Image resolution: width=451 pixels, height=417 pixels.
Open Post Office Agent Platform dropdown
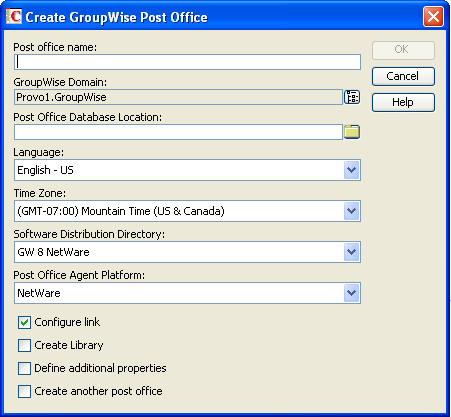352,293
